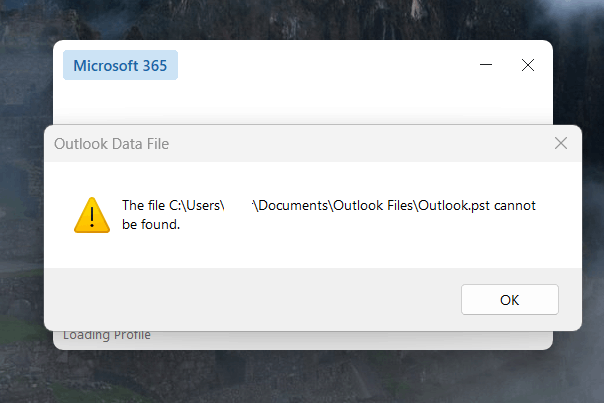Click the yellow warning triangle icon

92,215
